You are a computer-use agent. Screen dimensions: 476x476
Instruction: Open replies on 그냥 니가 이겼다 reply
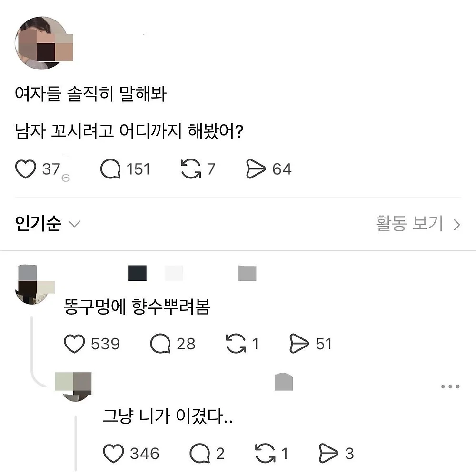coord(200,454)
